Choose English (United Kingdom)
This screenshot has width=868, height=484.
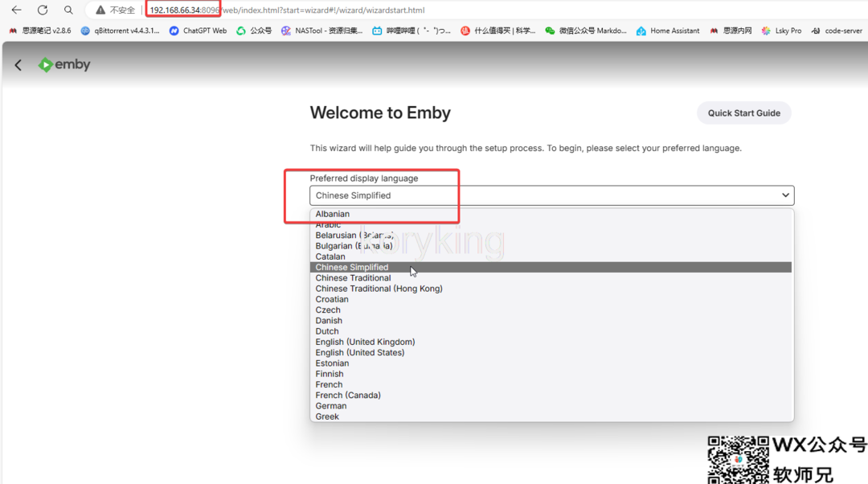[x=551, y=342]
